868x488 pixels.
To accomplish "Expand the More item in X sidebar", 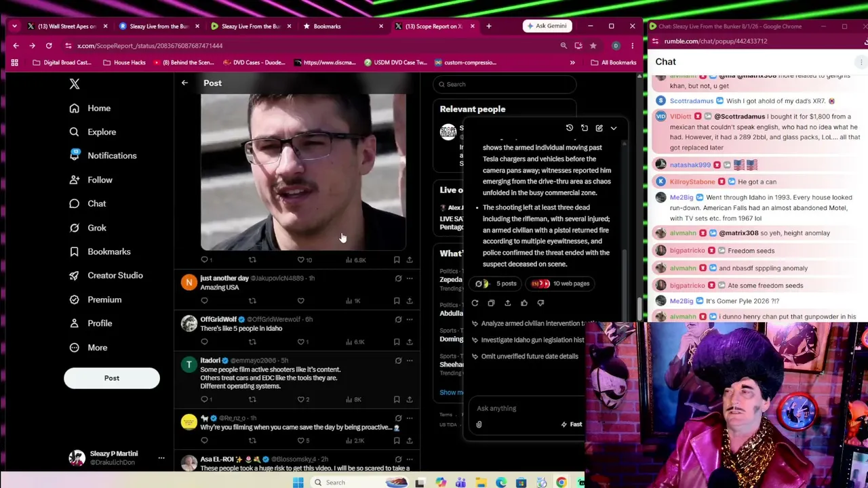I will pos(88,348).
